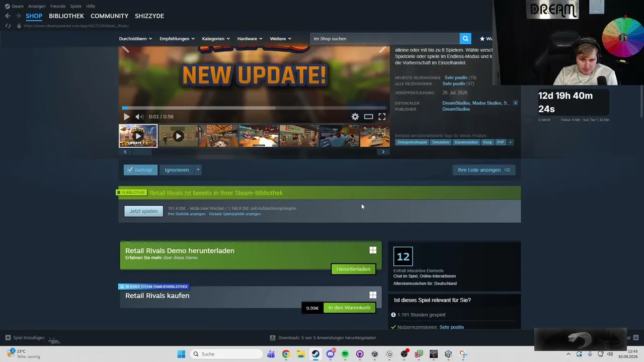Open the Snipping Tool from the taskbar
Screen dimensions: 644x362
[x=463, y=354]
